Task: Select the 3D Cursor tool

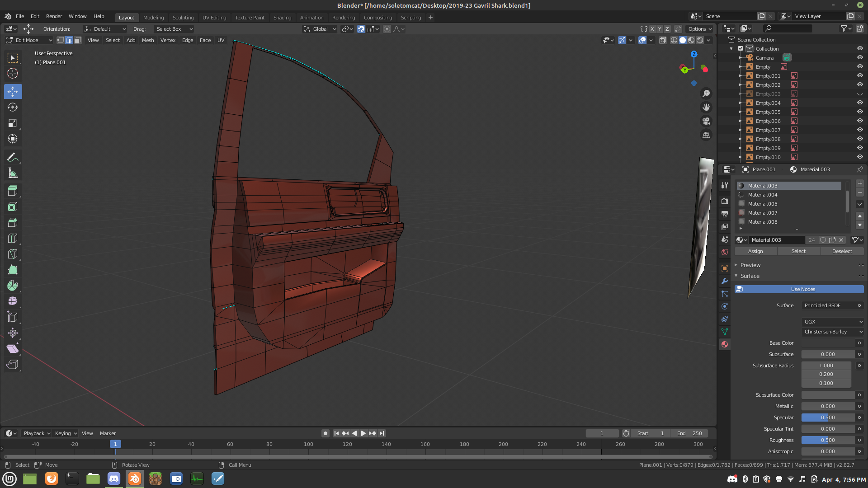Action: [13, 73]
